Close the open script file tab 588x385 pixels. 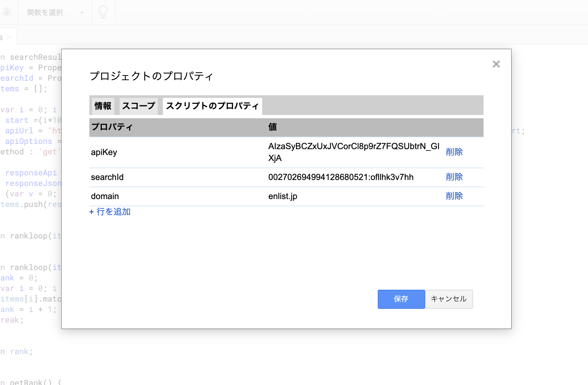9,36
